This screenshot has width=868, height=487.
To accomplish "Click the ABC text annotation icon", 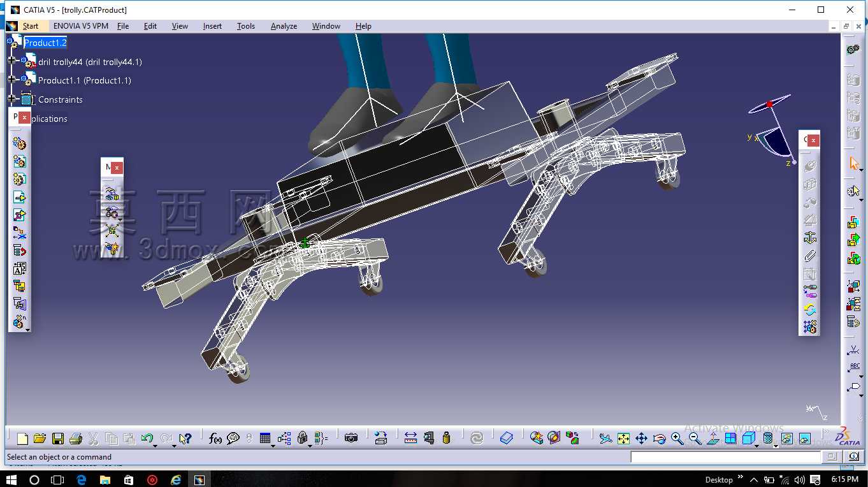I will tap(854, 368).
